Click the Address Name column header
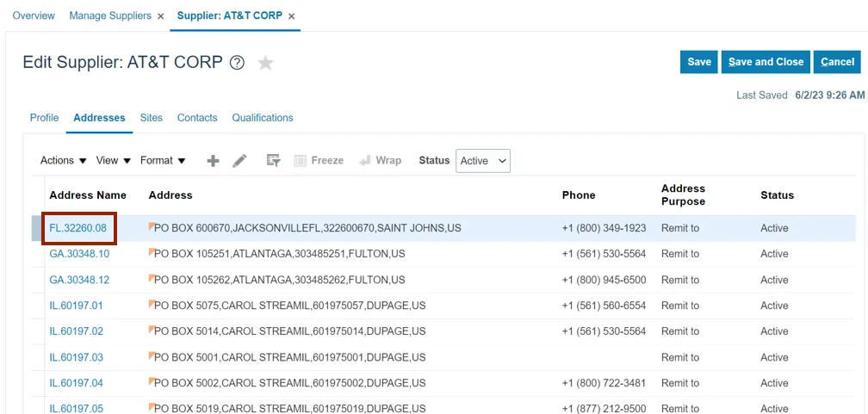 coord(88,195)
